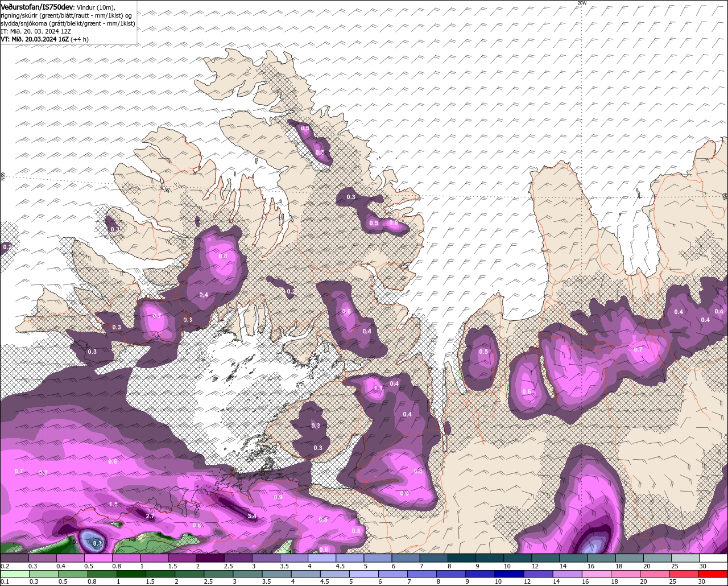Select the upper legend swatch between 2 and 2.5
The height and width of the screenshot is (586, 728).
(x=210, y=558)
